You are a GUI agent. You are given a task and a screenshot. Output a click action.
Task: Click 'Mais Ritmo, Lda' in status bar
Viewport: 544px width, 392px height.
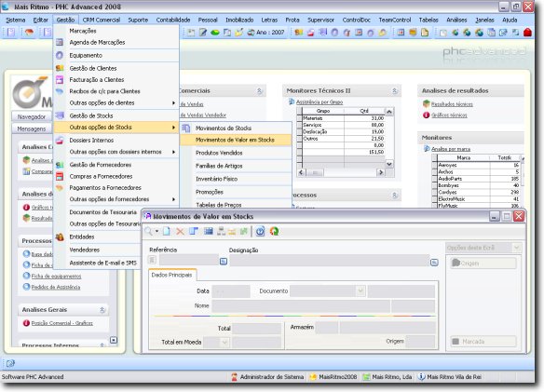pos(388,377)
